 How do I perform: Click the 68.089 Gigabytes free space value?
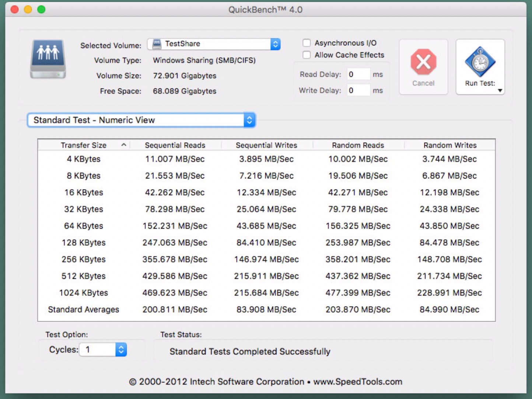pos(185,91)
